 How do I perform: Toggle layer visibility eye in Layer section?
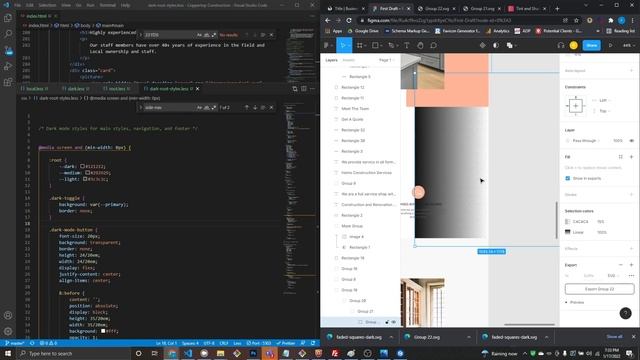(x=631, y=140)
